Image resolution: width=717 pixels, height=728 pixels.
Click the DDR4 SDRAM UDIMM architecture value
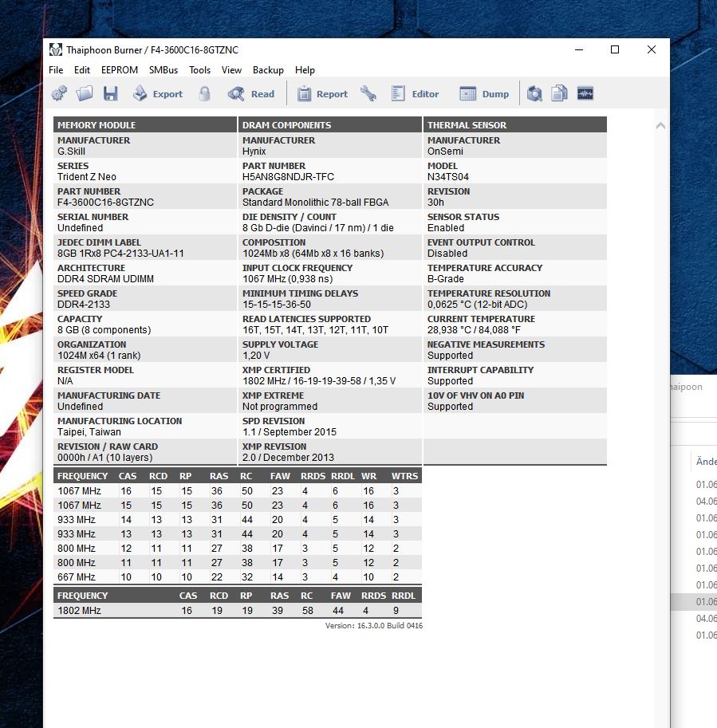tap(105, 279)
